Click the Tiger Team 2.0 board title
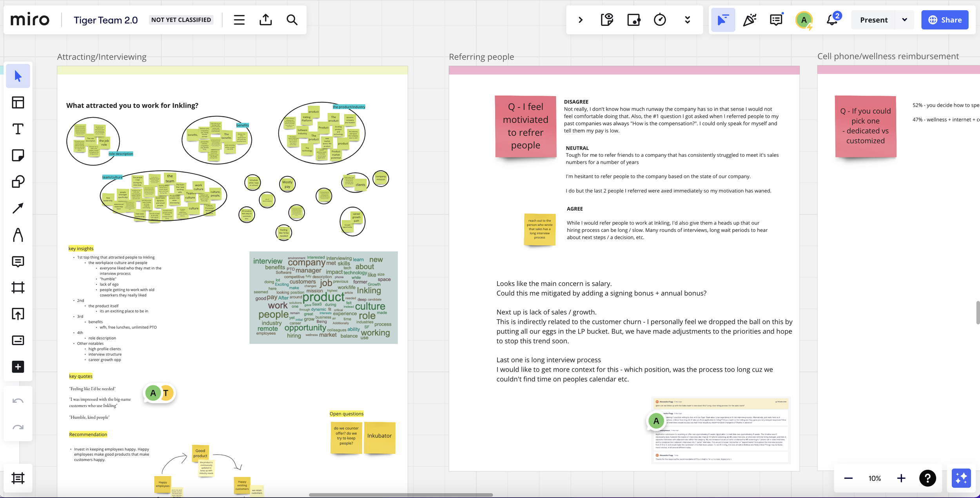980x498 pixels. (105, 20)
